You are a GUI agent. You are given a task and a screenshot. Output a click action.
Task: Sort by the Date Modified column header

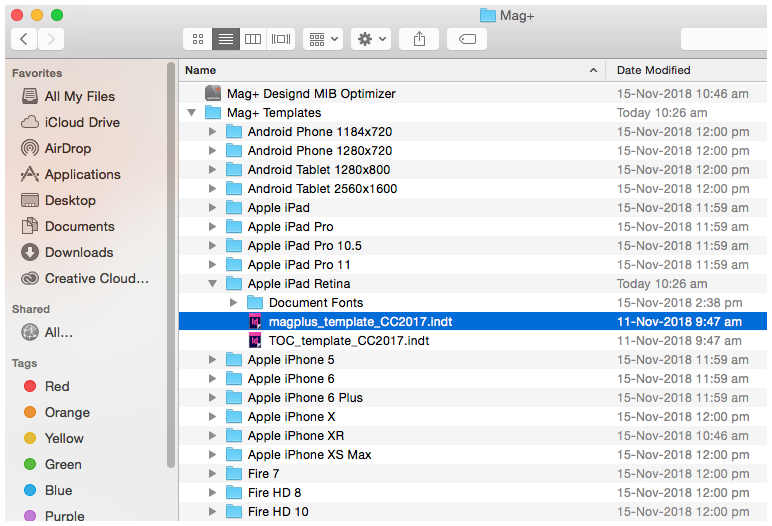pos(686,70)
